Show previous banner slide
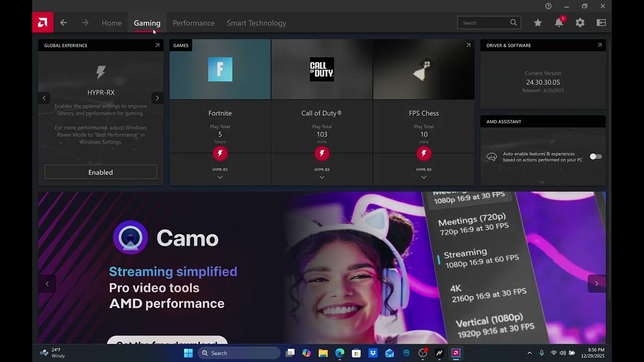644x362 pixels. point(47,284)
